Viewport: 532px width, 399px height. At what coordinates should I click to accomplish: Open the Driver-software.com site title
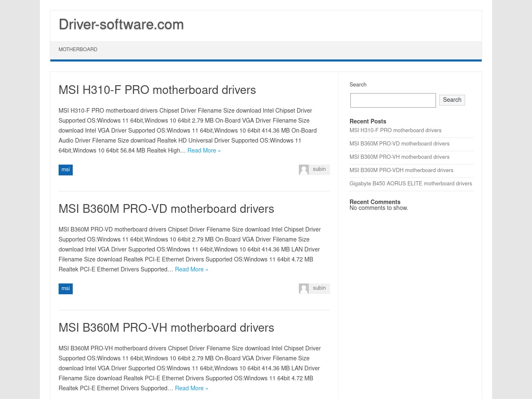[x=121, y=25]
